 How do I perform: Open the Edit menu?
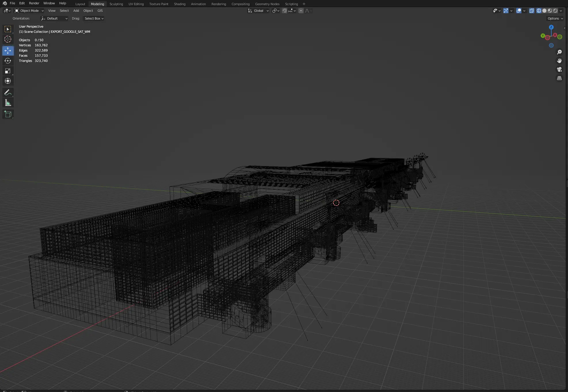22,3
